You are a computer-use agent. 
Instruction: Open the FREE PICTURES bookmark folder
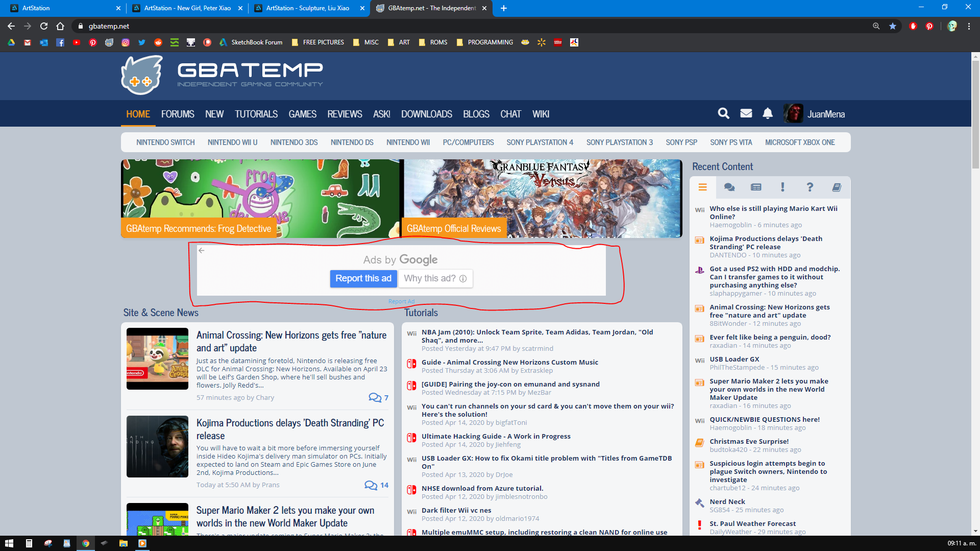point(317,42)
